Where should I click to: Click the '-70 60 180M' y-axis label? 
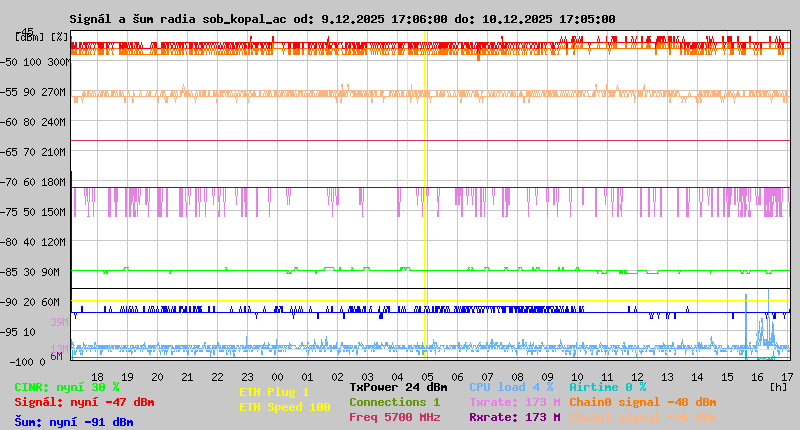[33, 182]
